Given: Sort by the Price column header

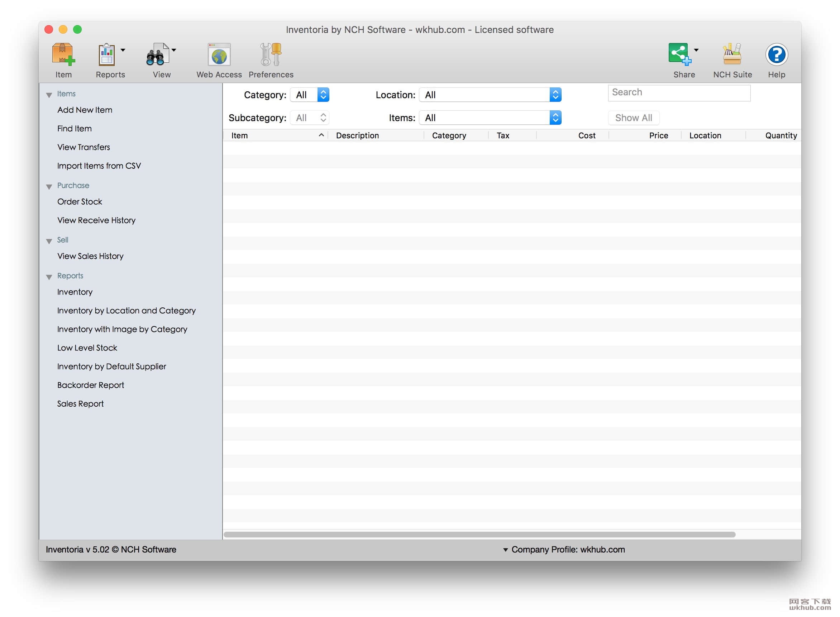Looking at the screenshot, I should pyautogui.click(x=645, y=135).
